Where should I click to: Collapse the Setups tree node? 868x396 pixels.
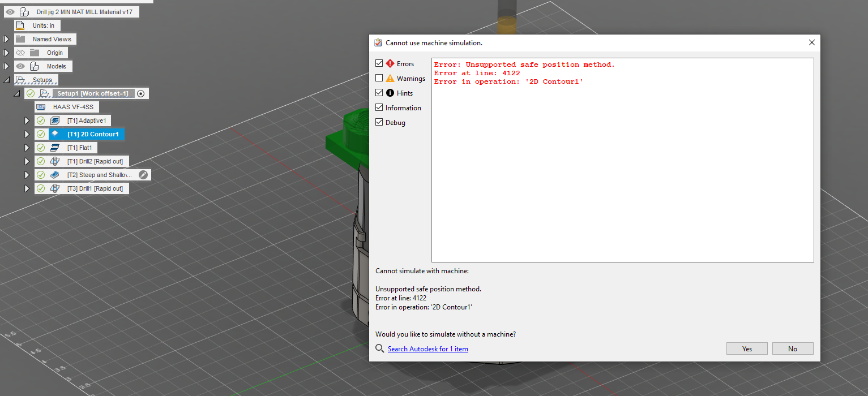[x=6, y=79]
